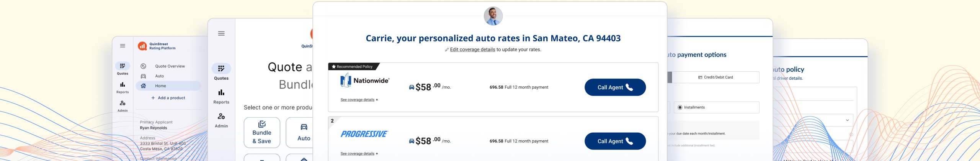Viewport: 980px width, 161px height.
Task: Expand Nationwide See coverage details
Action: 359,100
